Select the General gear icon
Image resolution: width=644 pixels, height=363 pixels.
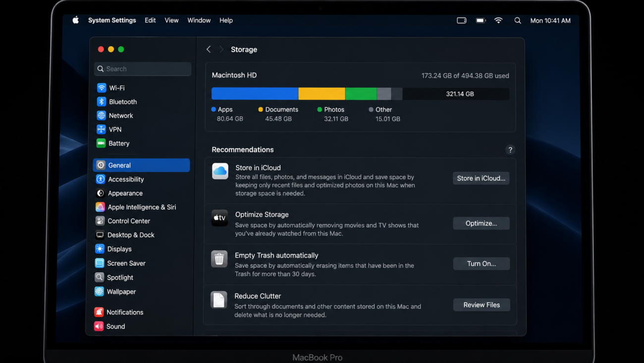point(101,165)
